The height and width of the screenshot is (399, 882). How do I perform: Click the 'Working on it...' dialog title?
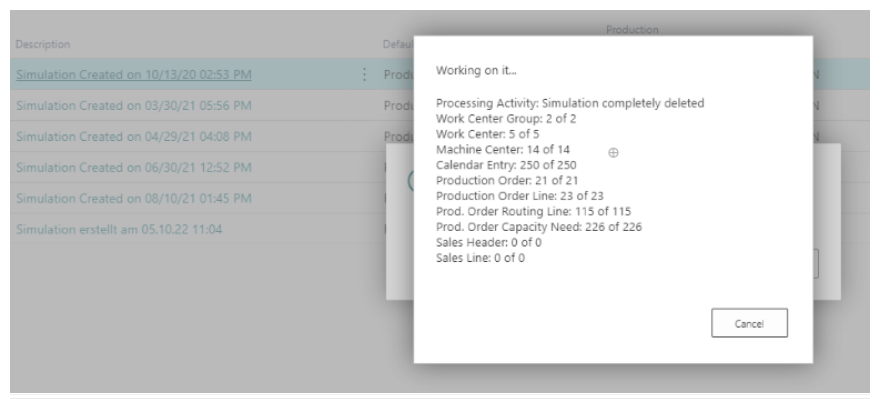(476, 70)
